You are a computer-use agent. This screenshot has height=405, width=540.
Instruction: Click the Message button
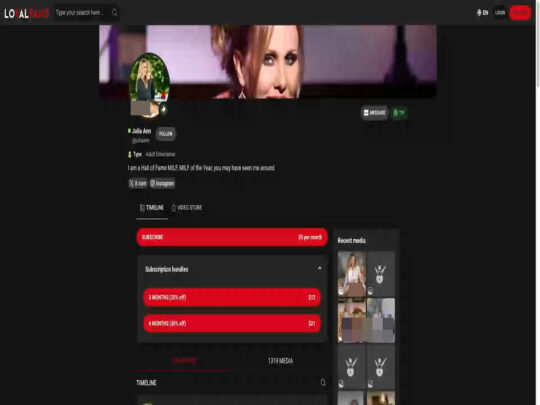point(374,113)
